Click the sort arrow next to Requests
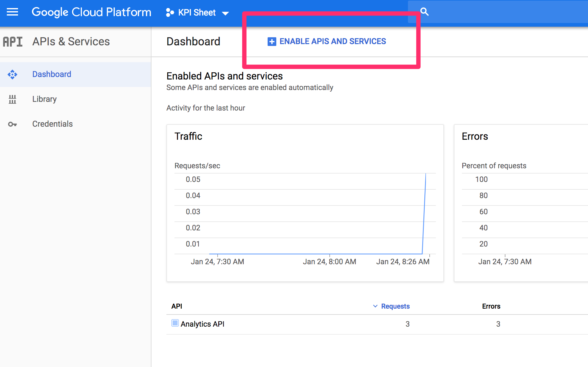The width and height of the screenshot is (588, 367). point(375,306)
